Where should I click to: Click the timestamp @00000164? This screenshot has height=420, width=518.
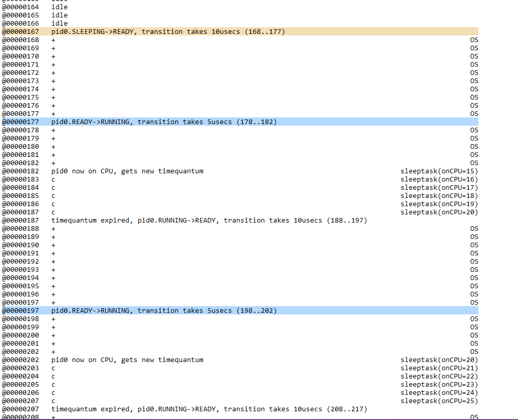point(21,7)
